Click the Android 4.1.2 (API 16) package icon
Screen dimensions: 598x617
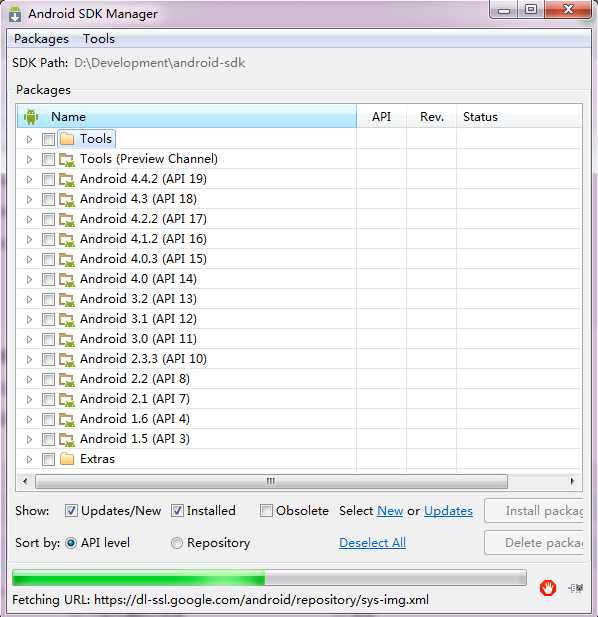(67, 239)
